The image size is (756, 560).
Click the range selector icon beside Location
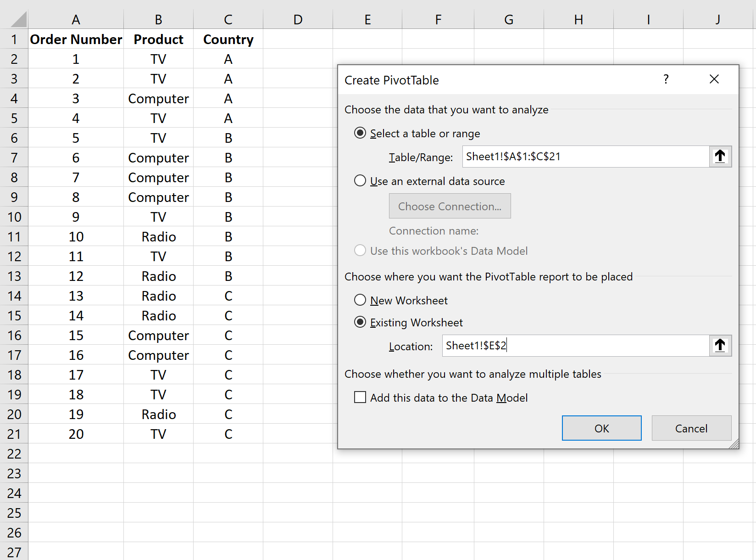[720, 346]
